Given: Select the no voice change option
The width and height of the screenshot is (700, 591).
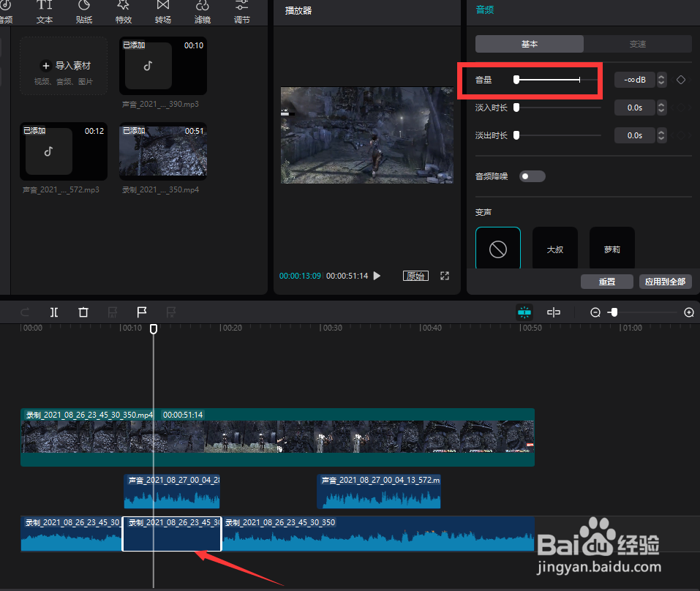Looking at the screenshot, I should (498, 248).
